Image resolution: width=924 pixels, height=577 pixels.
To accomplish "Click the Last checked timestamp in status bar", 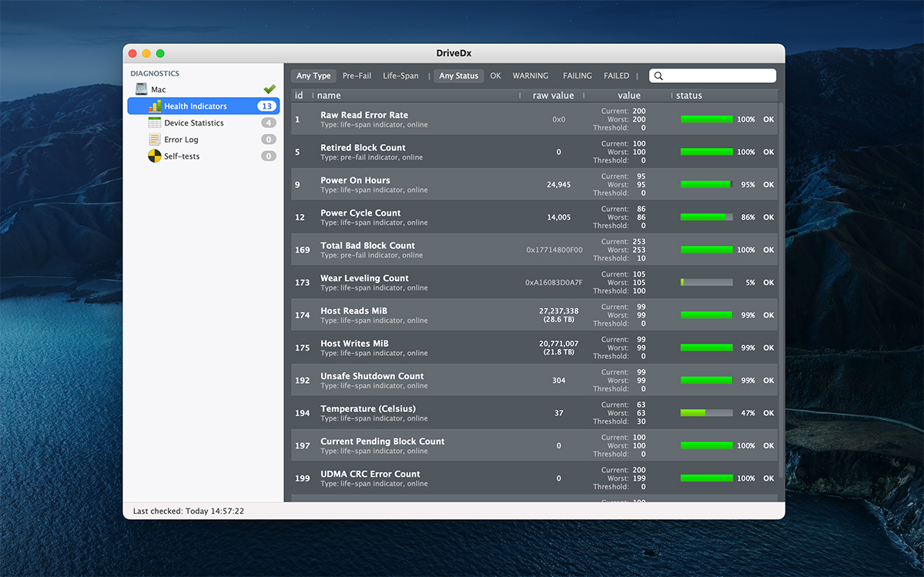I will click(x=189, y=511).
